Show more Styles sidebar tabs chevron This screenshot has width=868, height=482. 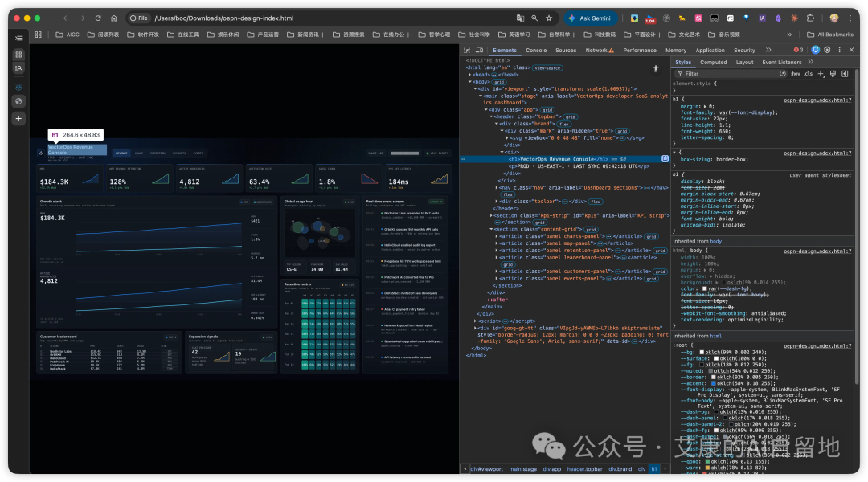pos(811,62)
